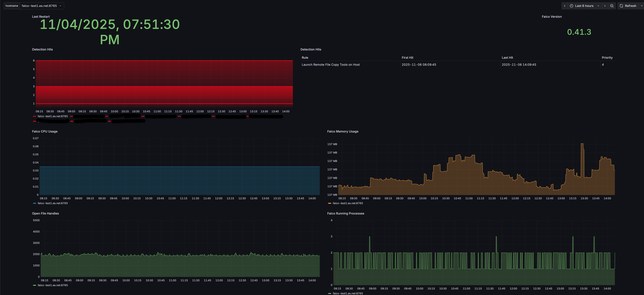Click the green Running Processes legend color marker
This screenshot has width=644, height=295.
[x=330, y=293]
